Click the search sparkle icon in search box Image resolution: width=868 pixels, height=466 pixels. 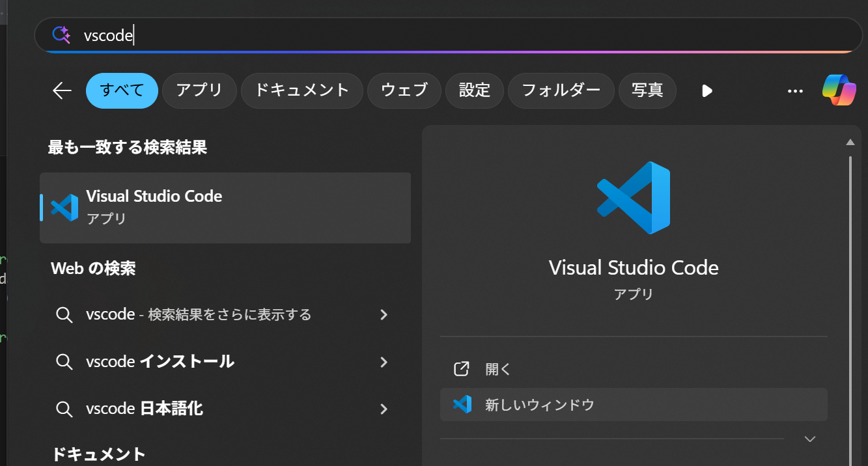(61, 35)
